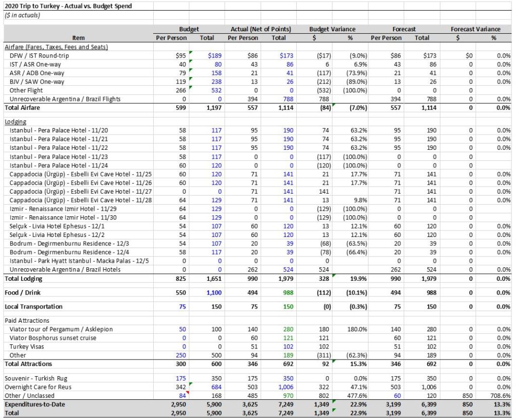The height and width of the screenshot is (420, 516).
Task: Click the Airfare section heading cell
Action: [x=56, y=47]
